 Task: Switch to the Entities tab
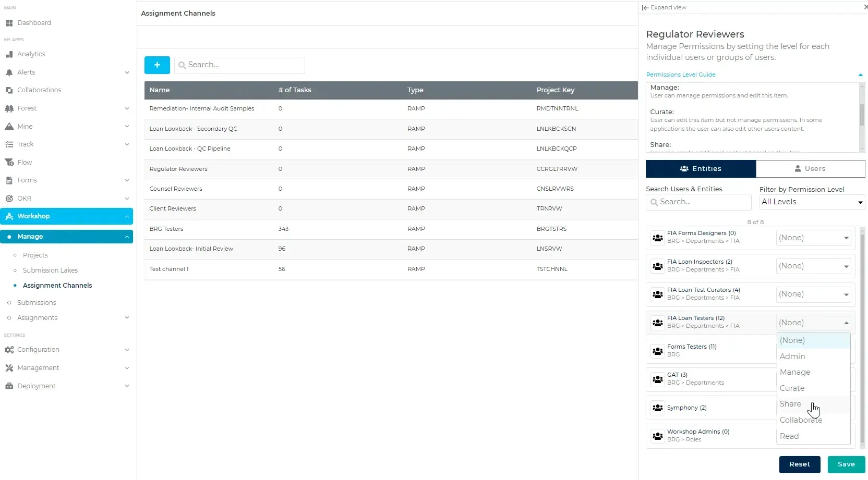point(701,169)
